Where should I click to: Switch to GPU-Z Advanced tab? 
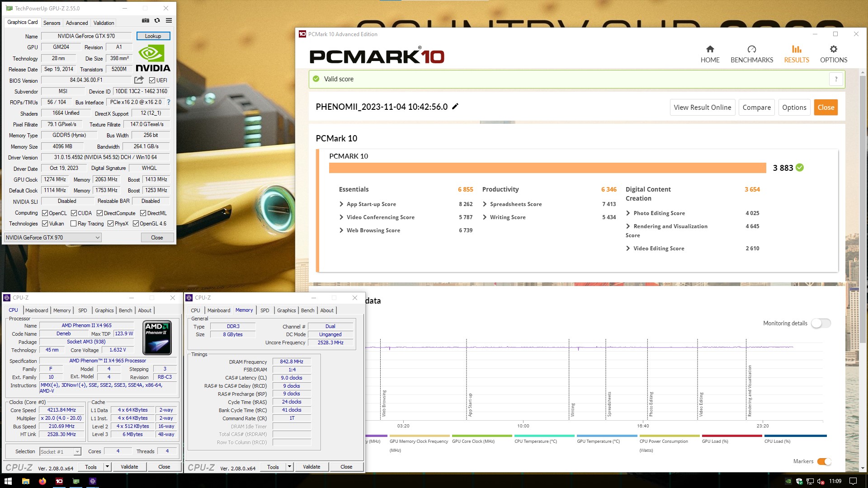[77, 23]
